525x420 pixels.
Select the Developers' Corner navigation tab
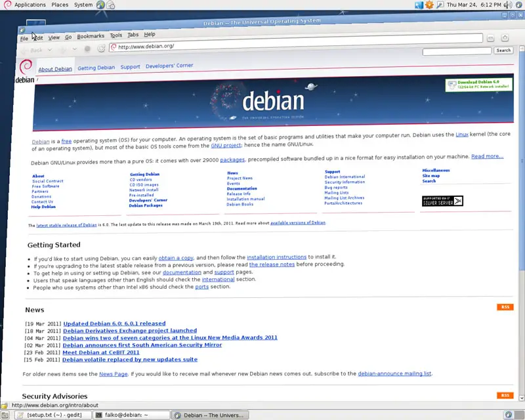pos(169,66)
